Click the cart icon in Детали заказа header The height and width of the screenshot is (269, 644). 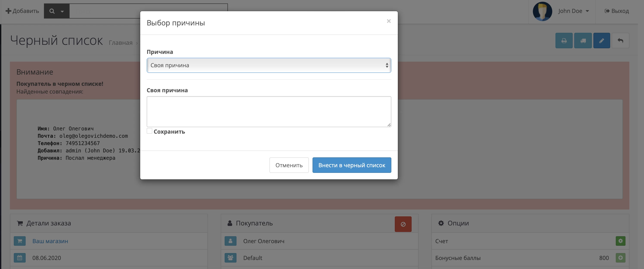20,223
